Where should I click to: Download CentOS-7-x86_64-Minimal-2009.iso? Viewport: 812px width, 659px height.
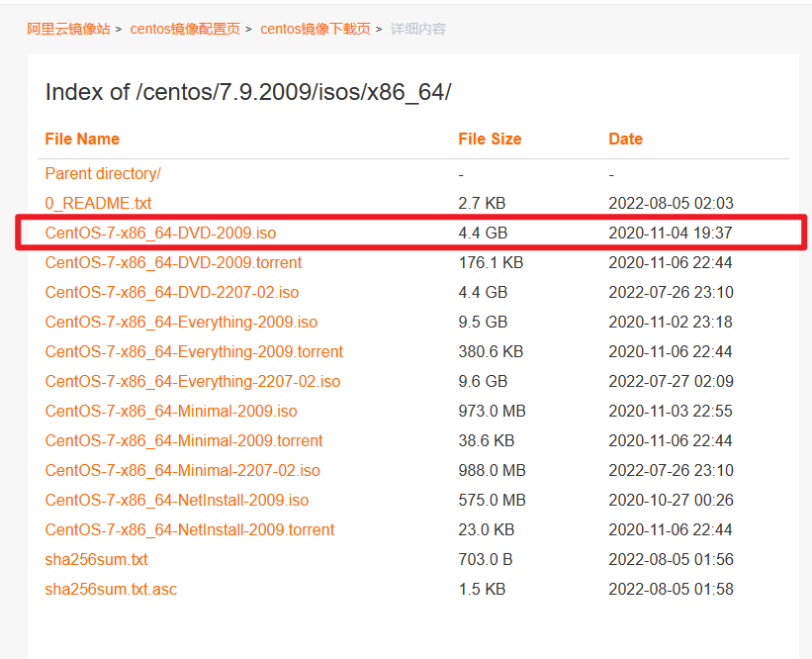pyautogui.click(x=171, y=411)
